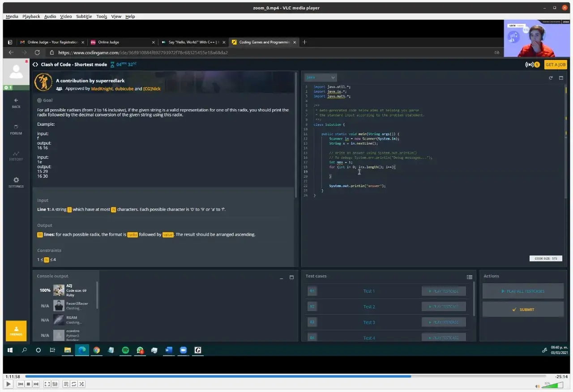
Task: Toggle VLC fullscreen mode
Action: pyautogui.click(x=47, y=384)
